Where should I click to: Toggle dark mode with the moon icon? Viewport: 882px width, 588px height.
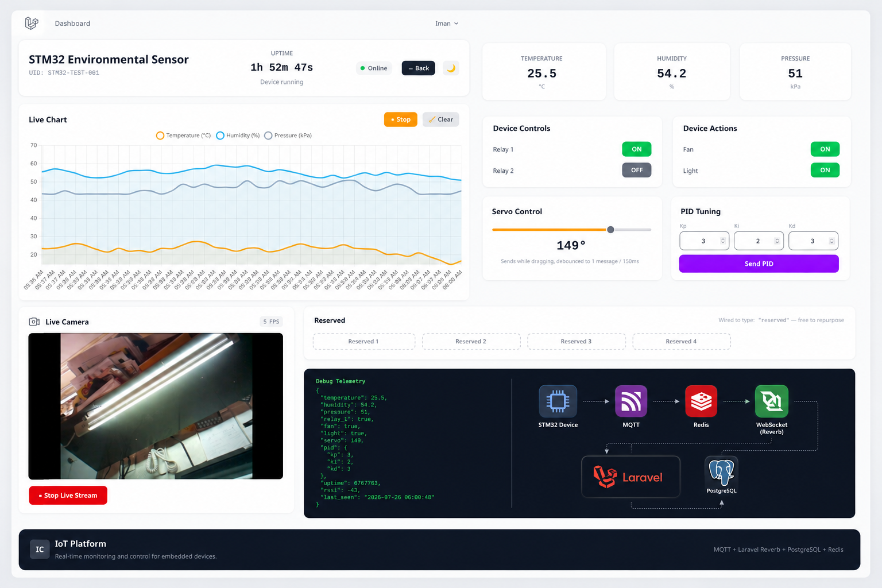(451, 68)
